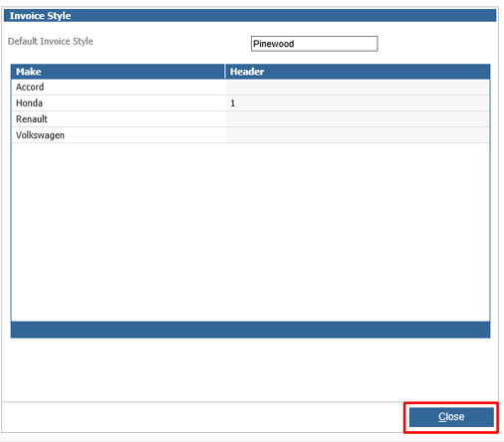Sort by the Header column header
The width and height of the screenshot is (504, 442).
point(358,72)
